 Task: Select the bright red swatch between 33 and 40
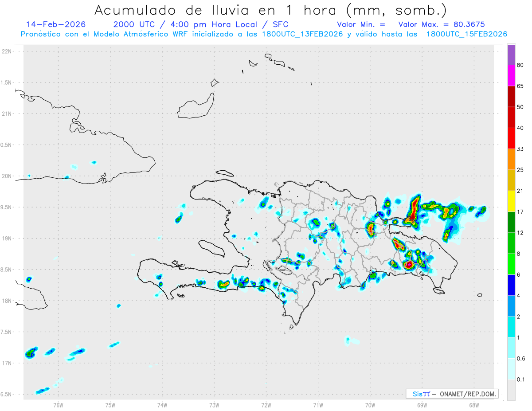[511, 138]
